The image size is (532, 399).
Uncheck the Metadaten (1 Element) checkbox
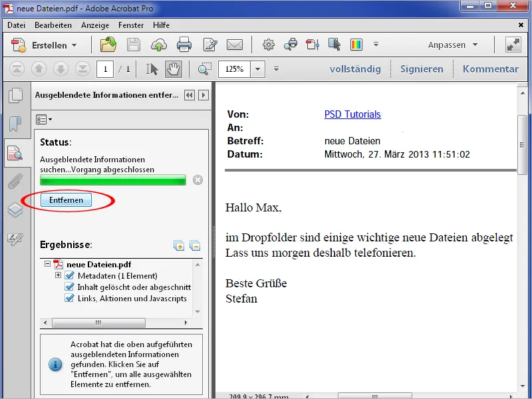[70, 275]
